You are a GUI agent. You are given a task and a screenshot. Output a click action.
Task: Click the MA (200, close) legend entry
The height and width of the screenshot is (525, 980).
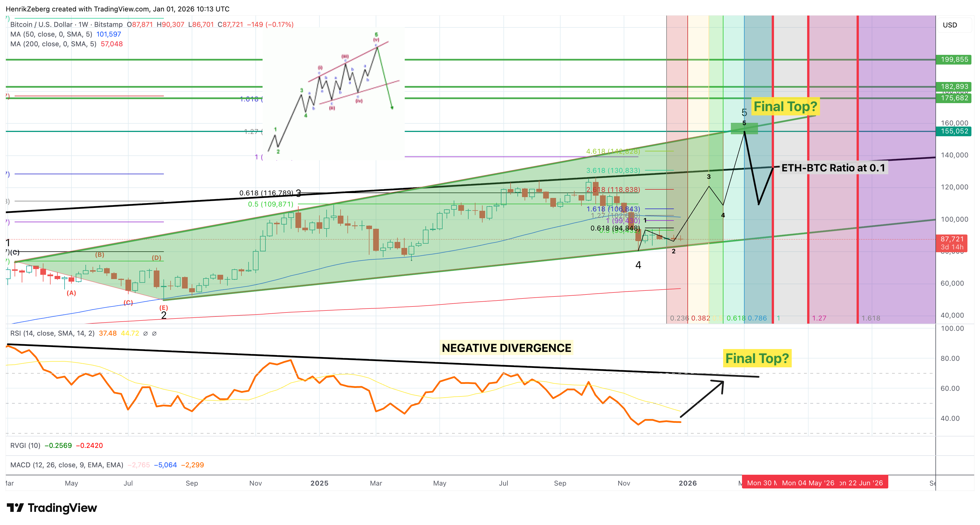pyautogui.click(x=53, y=44)
